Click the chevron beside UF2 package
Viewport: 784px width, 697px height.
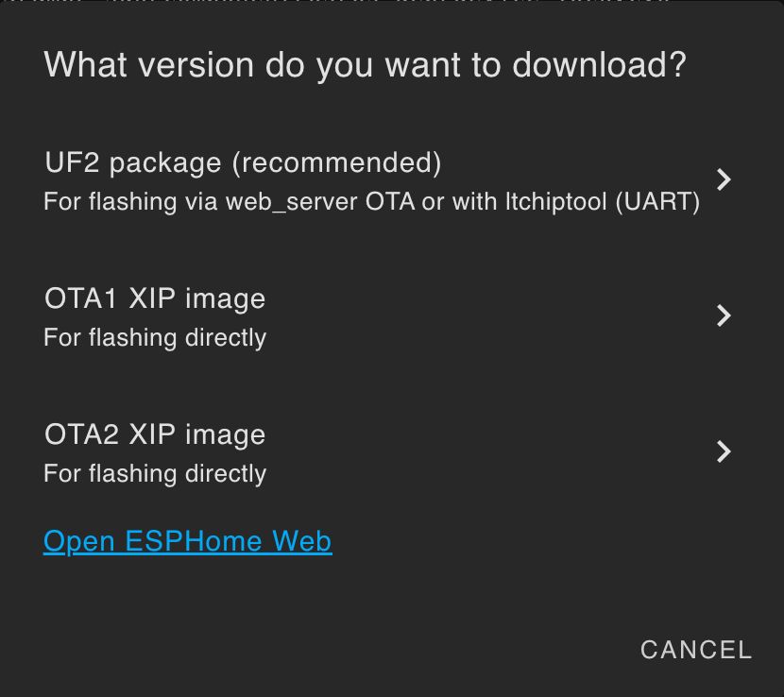pos(724,179)
